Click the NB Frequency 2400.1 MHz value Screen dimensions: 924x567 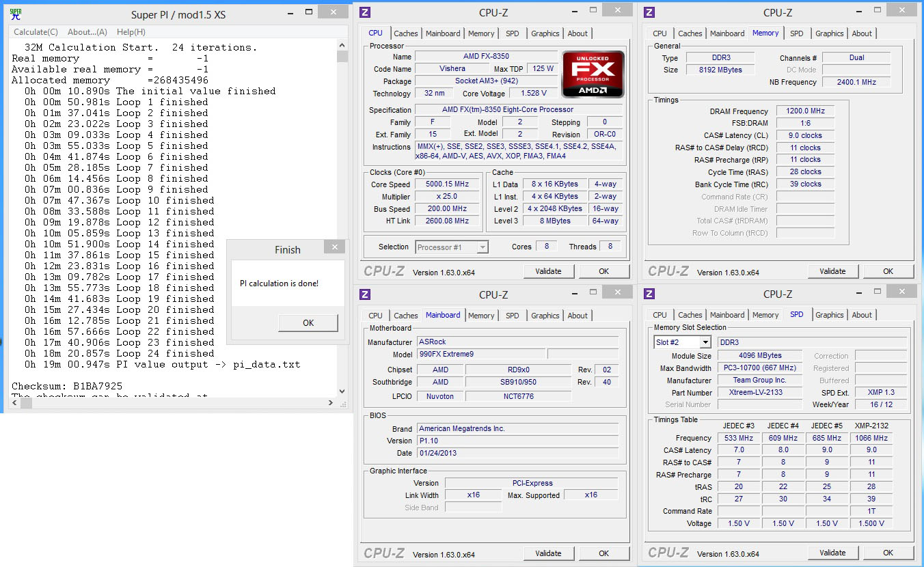(x=856, y=82)
